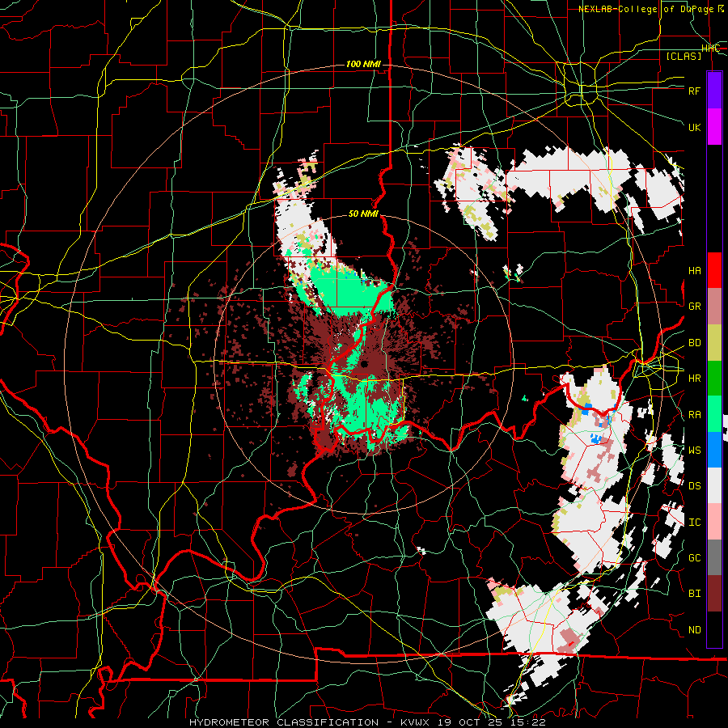Click the HA red legend swatch
This screenshot has height=728, width=728.
(714, 270)
